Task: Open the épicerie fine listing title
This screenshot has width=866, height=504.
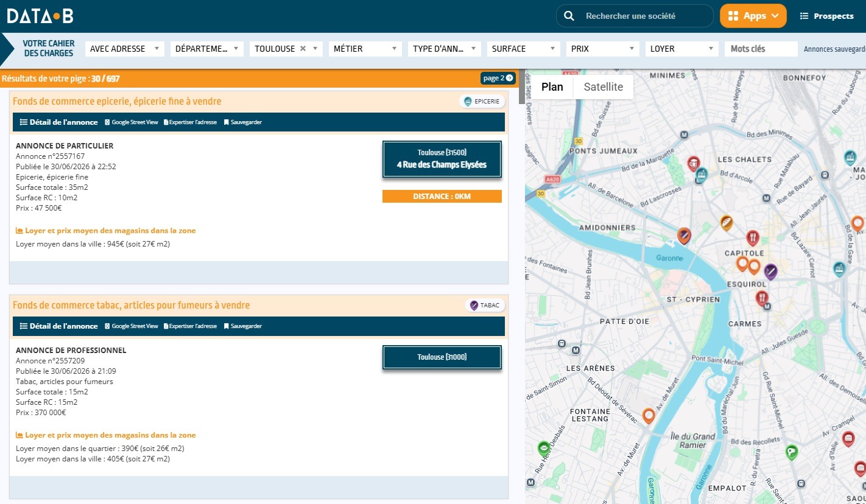Action: pos(117,101)
